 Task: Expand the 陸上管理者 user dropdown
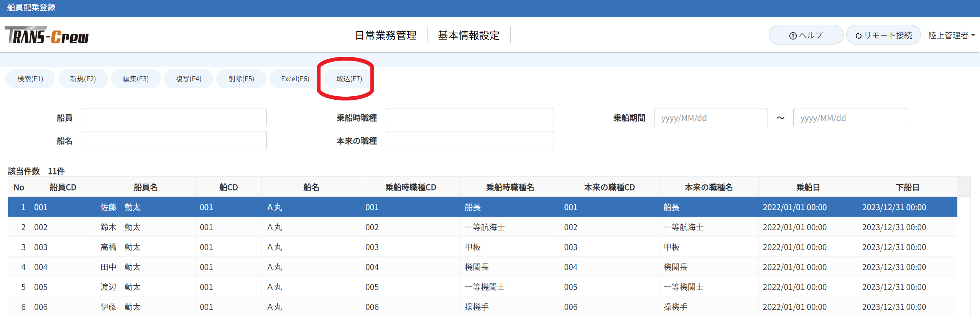(x=952, y=35)
